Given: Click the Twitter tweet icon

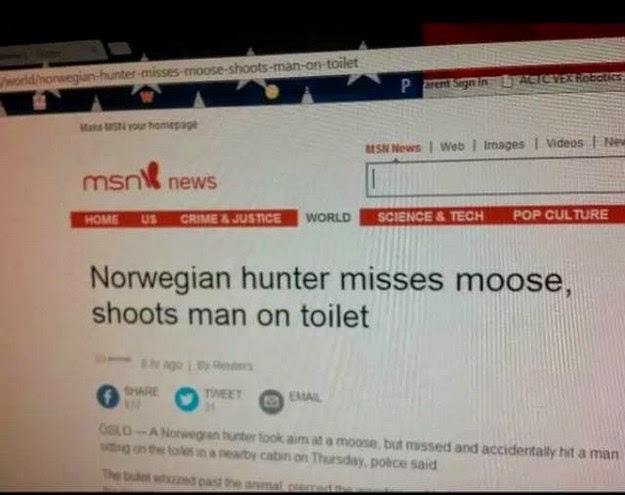Looking at the screenshot, I should point(187,399).
